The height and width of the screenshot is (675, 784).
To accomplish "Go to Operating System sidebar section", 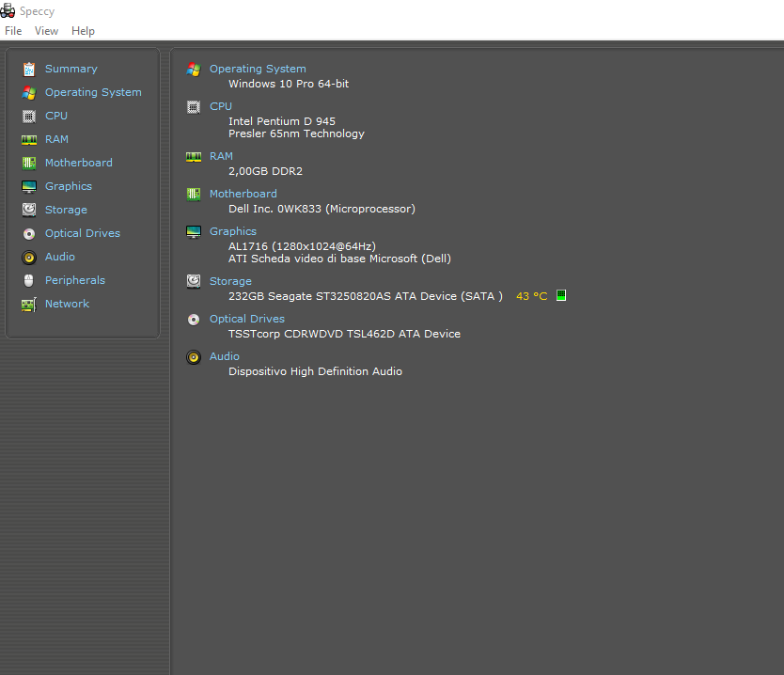I will click(x=93, y=92).
